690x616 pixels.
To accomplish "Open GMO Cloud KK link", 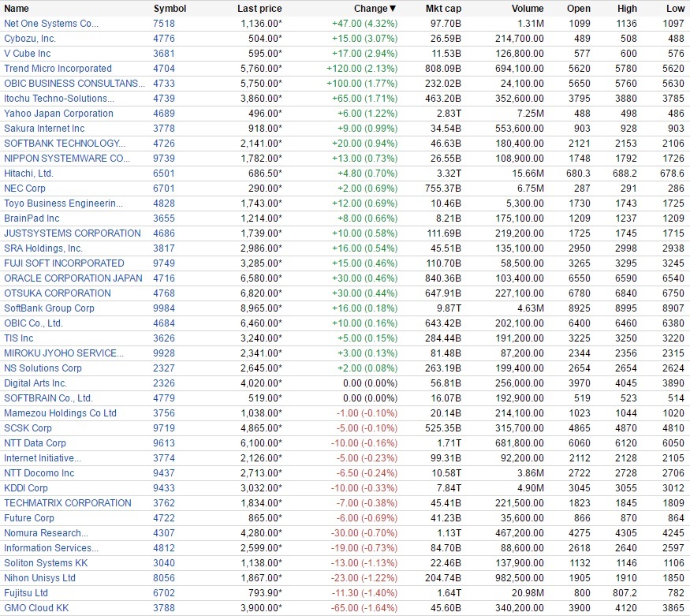I will point(36,607).
